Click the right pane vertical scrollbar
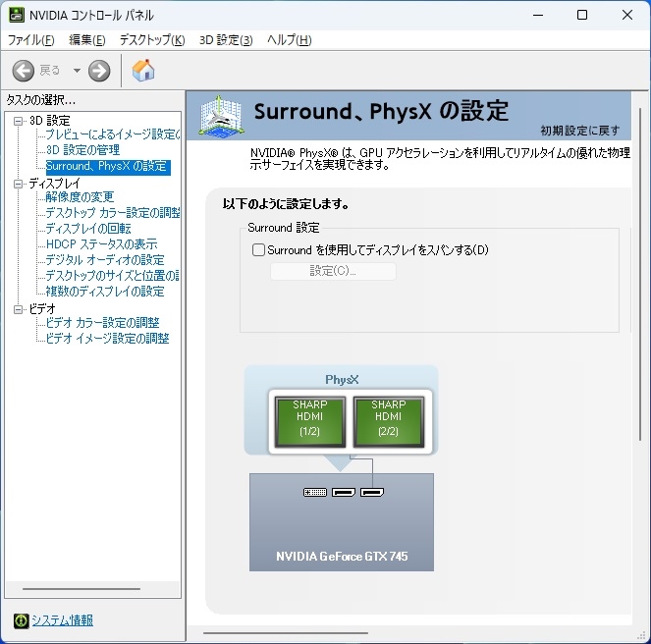This screenshot has height=644, width=651. coord(640,275)
